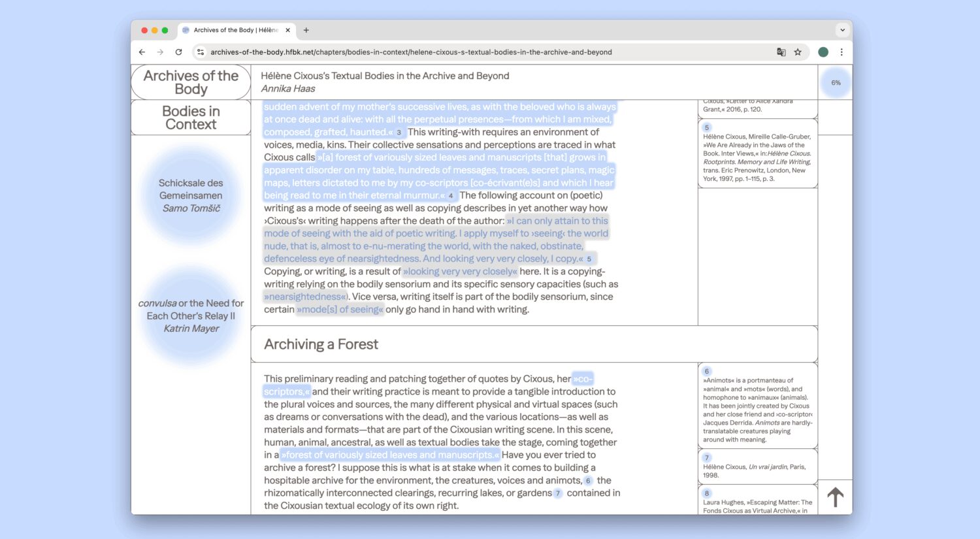The width and height of the screenshot is (980, 539).
Task: Open a new tab with plus button
Action: tap(306, 30)
